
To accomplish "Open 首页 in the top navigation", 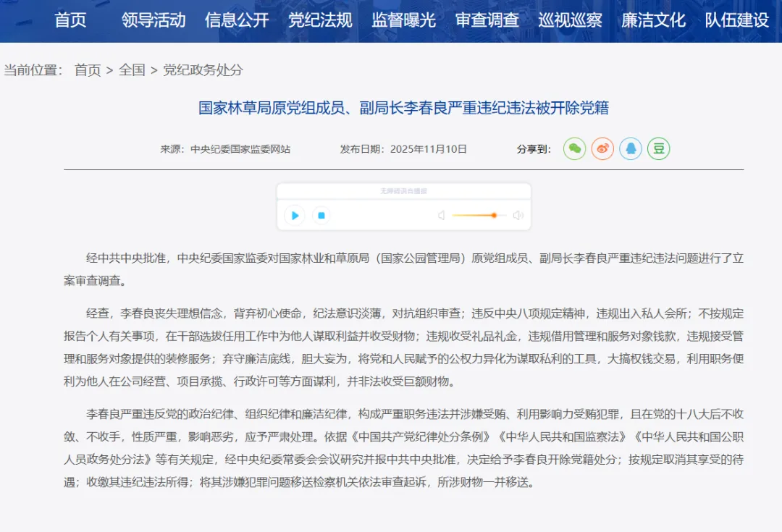I will [x=70, y=20].
